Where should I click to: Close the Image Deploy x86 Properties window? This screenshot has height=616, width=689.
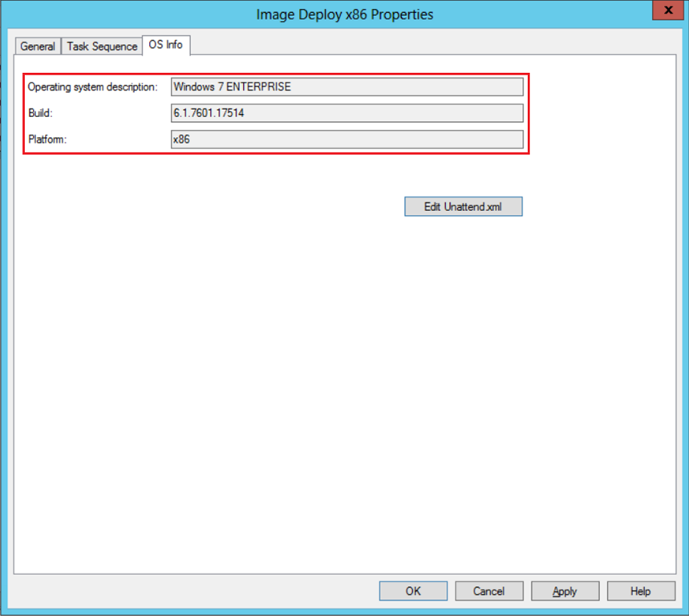(x=665, y=12)
